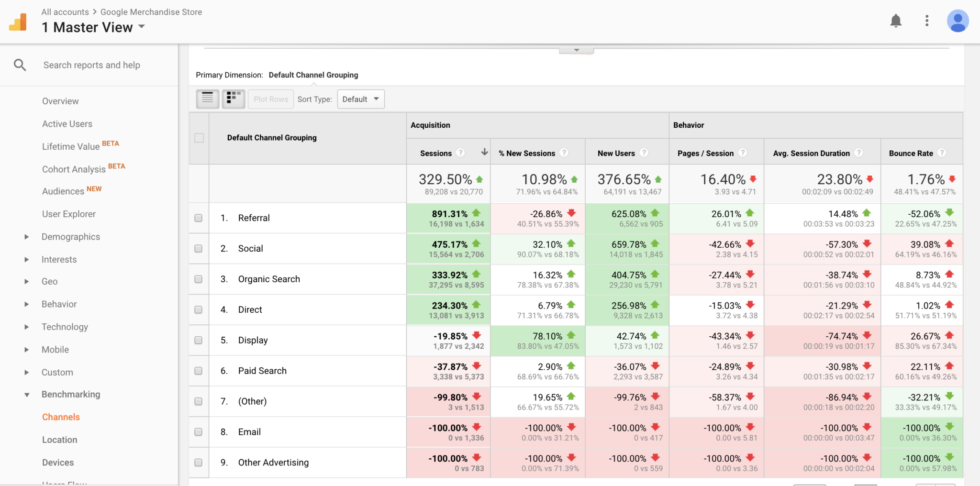Click the help icon next to Sessions
The width and height of the screenshot is (980, 486).
[x=460, y=153]
